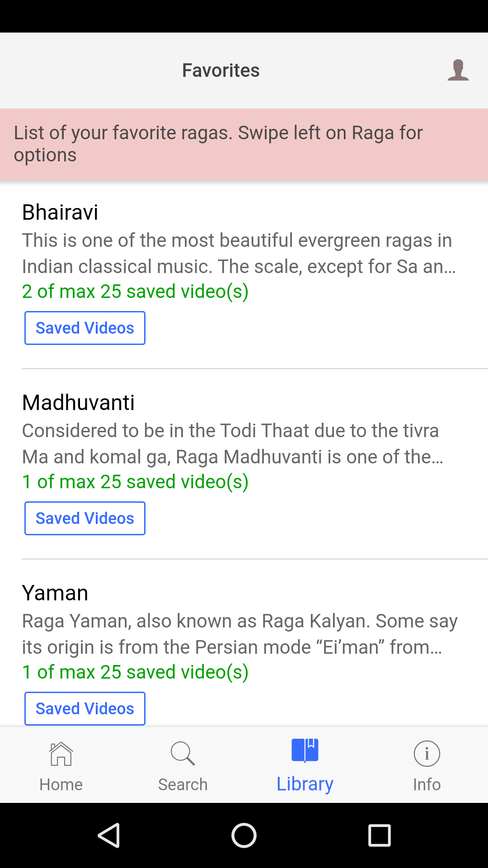
Task: Switch to the Search tab label
Action: 183,784
